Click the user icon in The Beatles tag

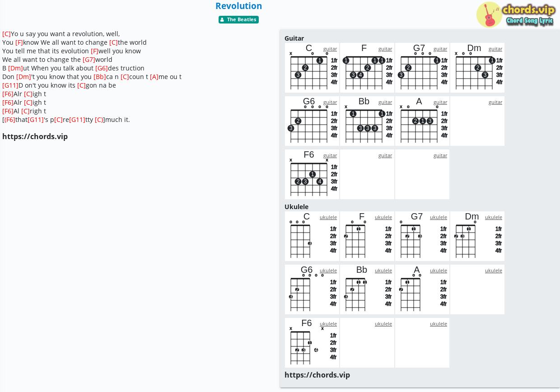tap(222, 20)
